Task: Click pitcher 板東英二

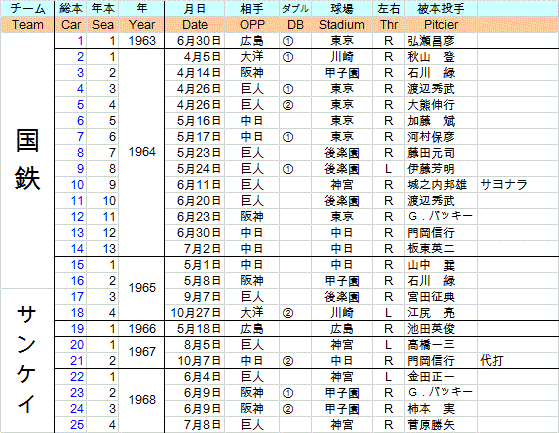Action: tap(431, 248)
